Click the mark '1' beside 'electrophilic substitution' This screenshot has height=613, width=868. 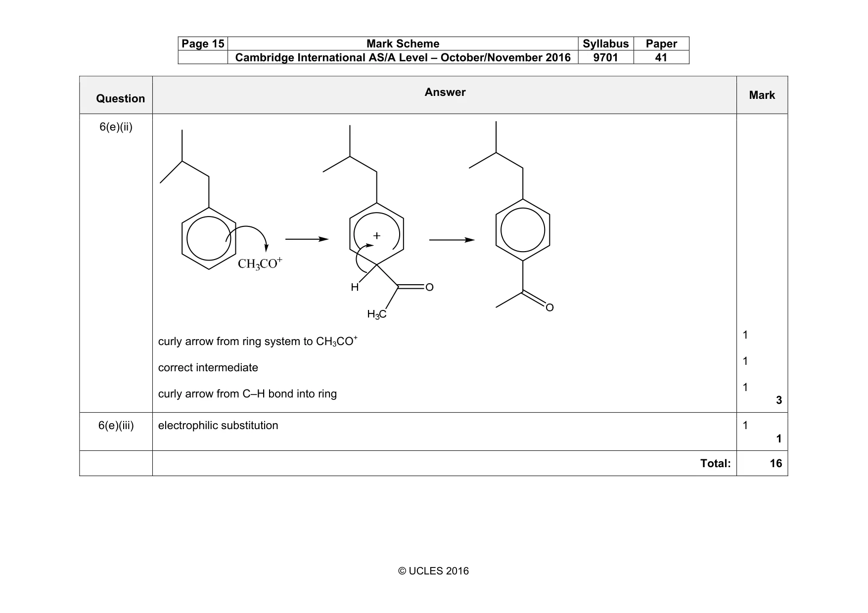(745, 426)
